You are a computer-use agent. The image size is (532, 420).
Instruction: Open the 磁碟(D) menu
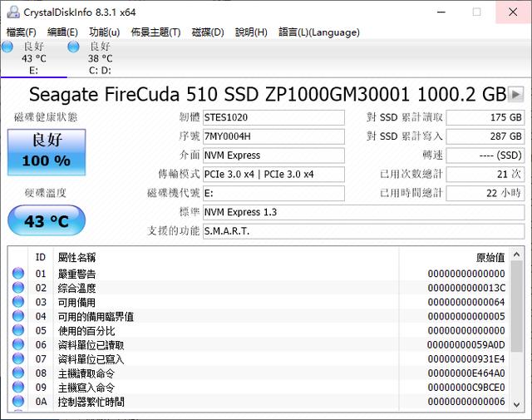(x=208, y=32)
